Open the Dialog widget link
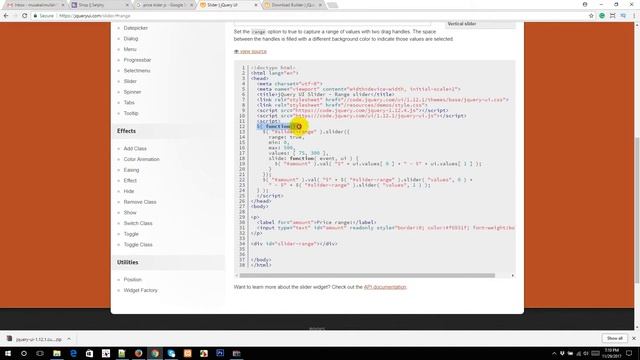Screen dimensions: 640x360 131,38
